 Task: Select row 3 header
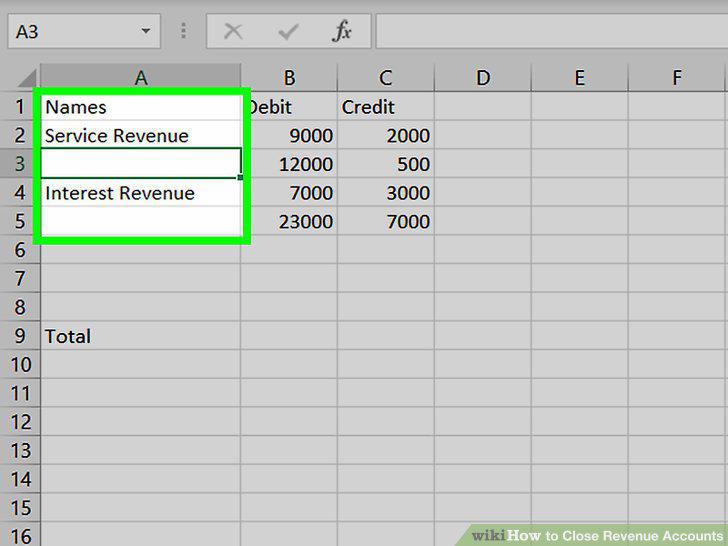pos(20,163)
